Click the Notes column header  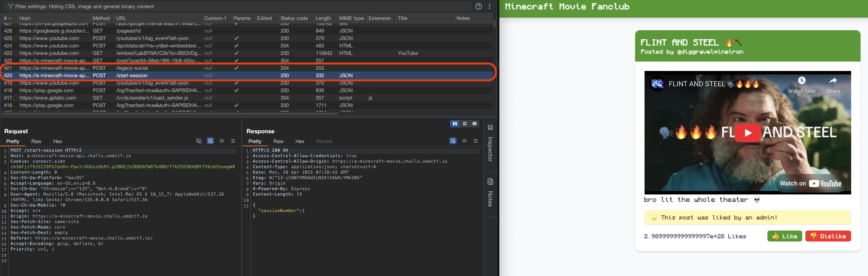tap(463, 18)
